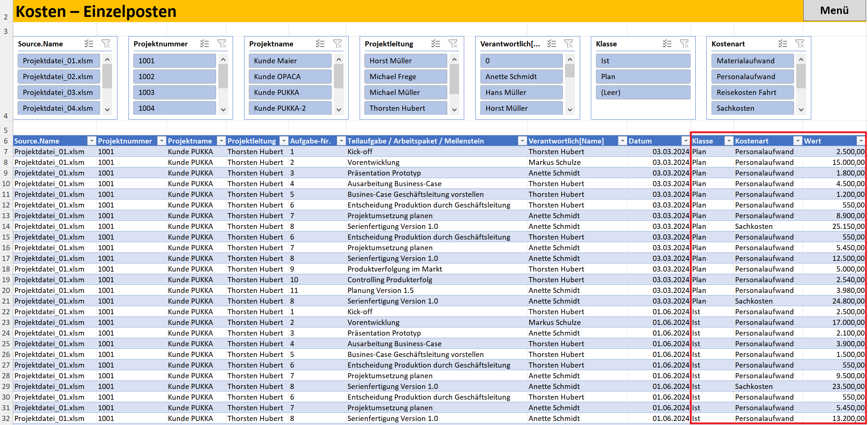Viewport: 868px width, 425px height.
Task: Select Materialaufwand in Kostenart slicer
Action: coord(752,61)
